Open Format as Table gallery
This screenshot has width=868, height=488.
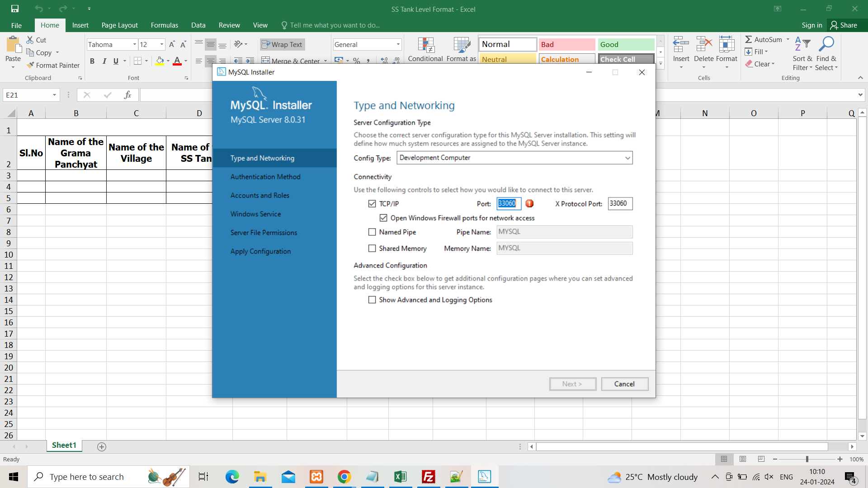(x=461, y=50)
